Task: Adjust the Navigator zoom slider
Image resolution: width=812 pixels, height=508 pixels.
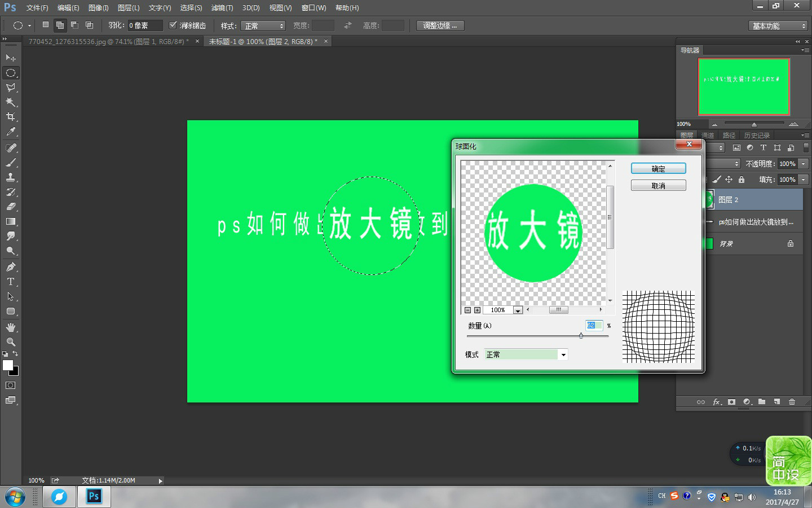Action: pos(754,124)
